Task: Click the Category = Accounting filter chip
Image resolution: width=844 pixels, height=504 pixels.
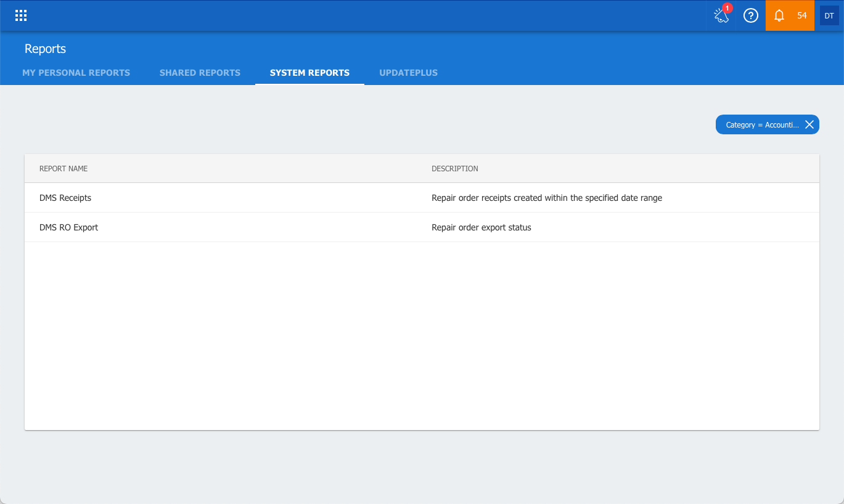Action: (762, 124)
